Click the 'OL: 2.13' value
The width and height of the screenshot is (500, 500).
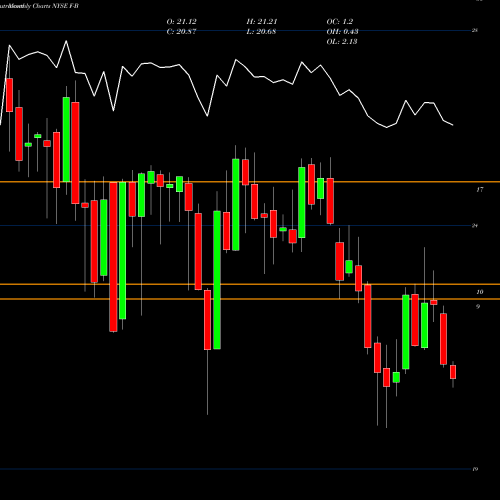coord(342,42)
